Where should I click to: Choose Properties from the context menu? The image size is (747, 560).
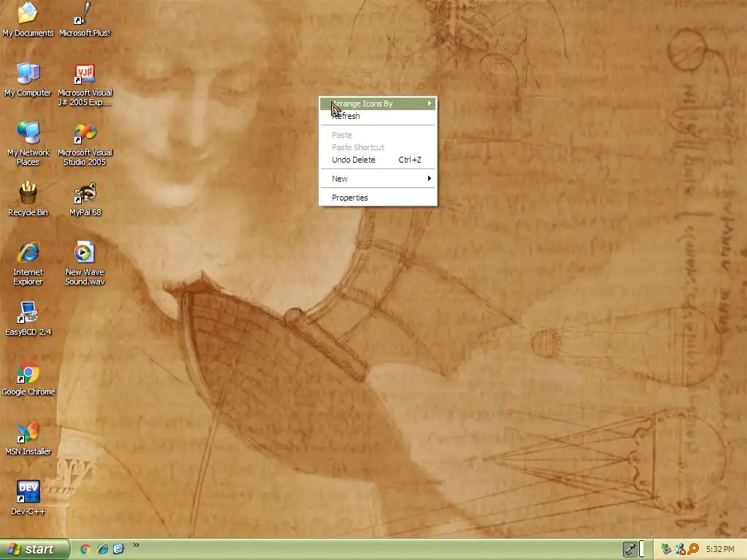(x=378, y=198)
